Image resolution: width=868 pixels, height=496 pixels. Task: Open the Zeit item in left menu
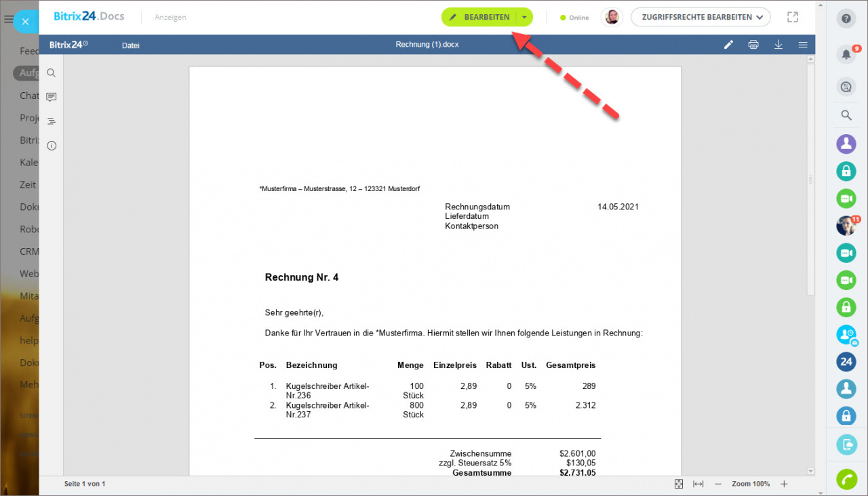28,184
